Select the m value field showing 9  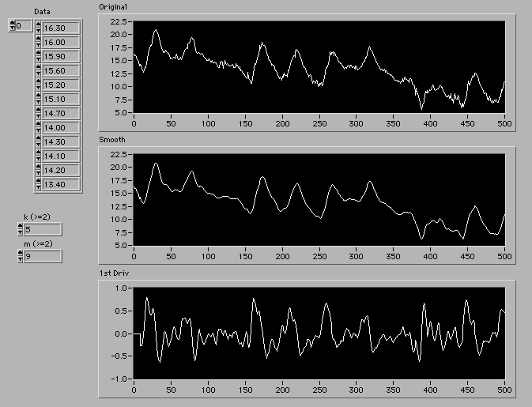[x=42, y=256]
